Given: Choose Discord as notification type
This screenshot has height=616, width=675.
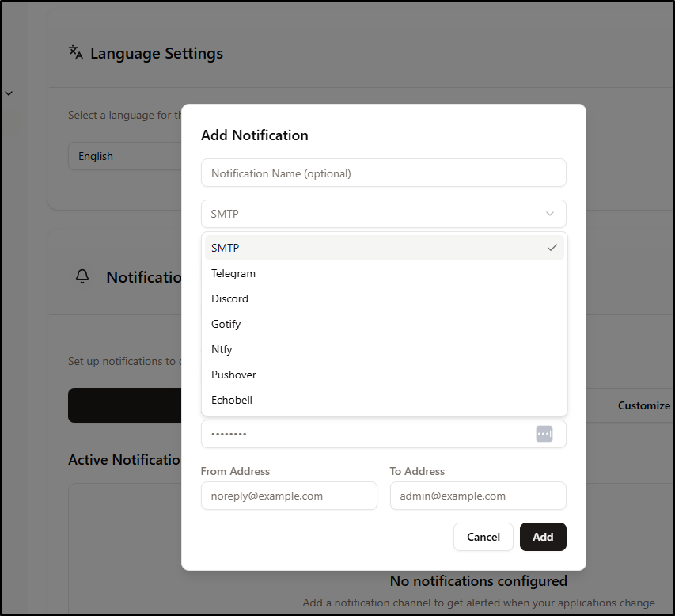Looking at the screenshot, I should pos(384,298).
